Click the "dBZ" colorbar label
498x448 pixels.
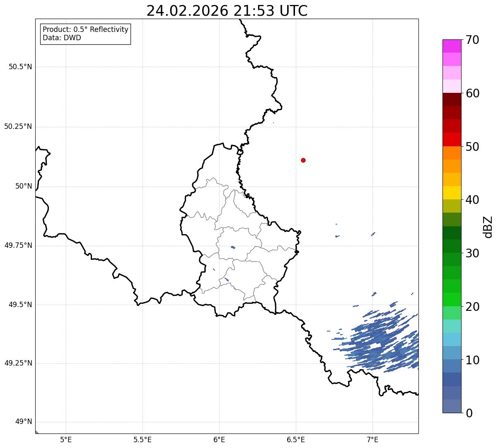coord(488,227)
